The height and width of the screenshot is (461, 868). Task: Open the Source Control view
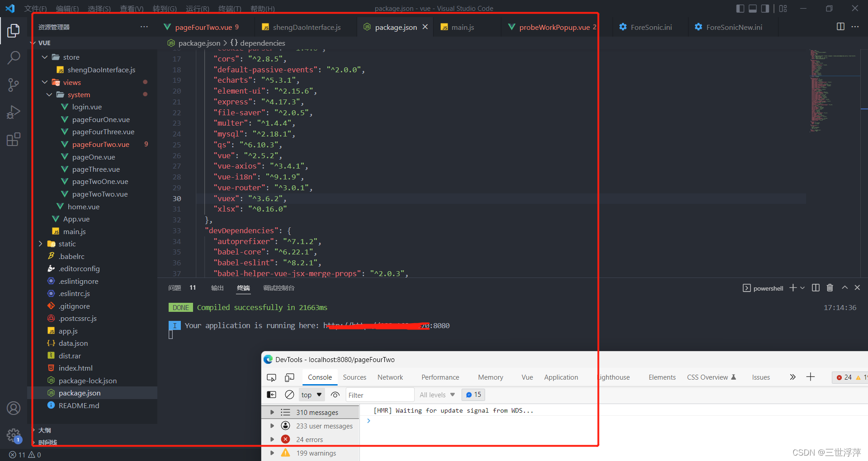coord(14,85)
